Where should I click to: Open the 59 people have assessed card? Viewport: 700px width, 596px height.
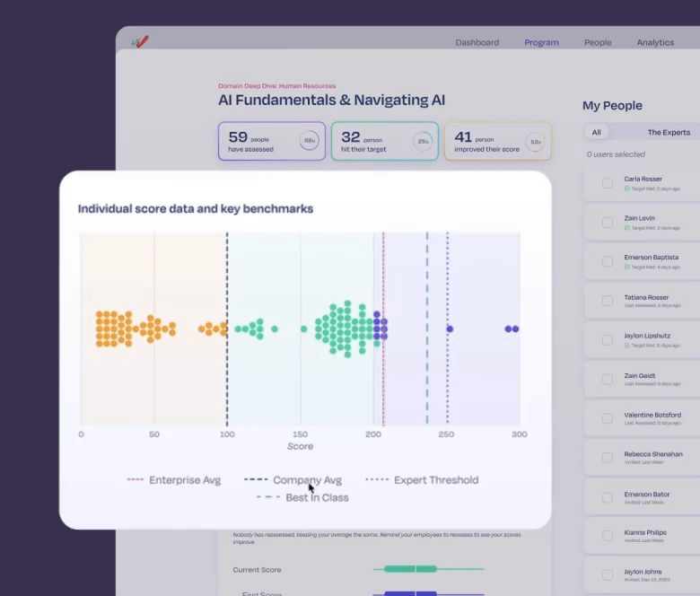point(272,141)
